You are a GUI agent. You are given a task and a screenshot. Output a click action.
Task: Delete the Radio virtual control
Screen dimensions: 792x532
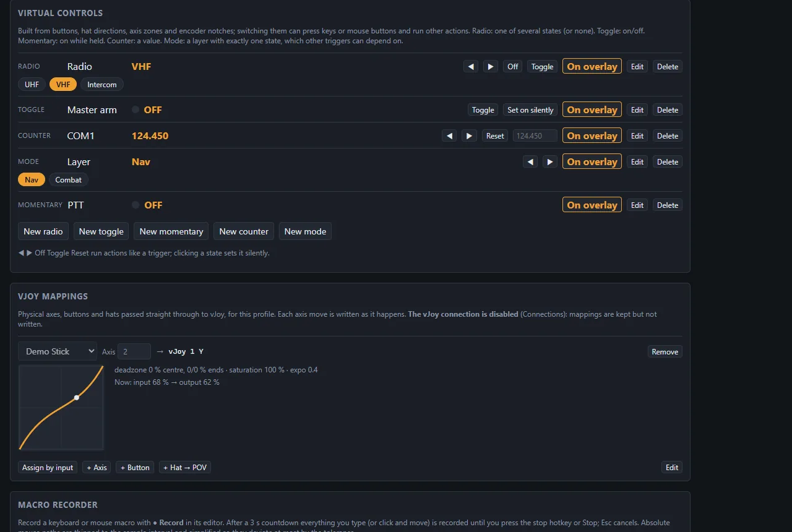coord(668,66)
